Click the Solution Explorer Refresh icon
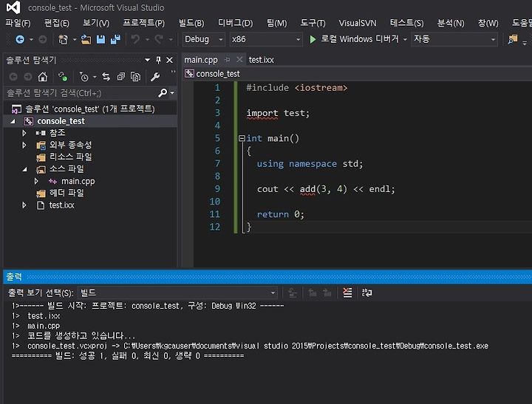Image resolution: width=532 pixels, height=404 pixels. [x=62, y=77]
